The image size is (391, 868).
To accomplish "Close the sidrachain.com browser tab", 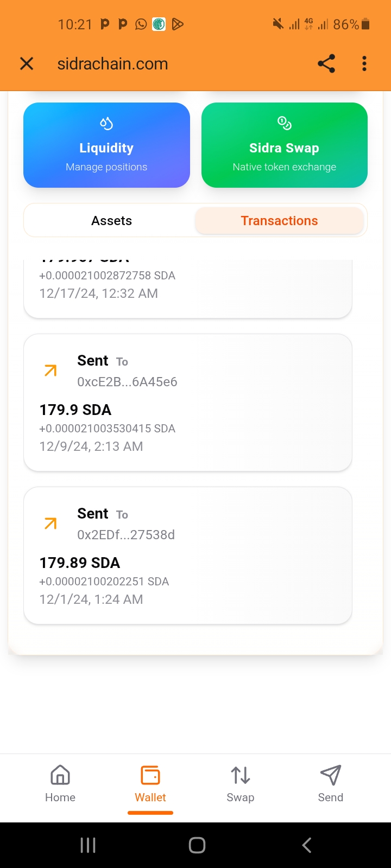I will click(x=27, y=64).
